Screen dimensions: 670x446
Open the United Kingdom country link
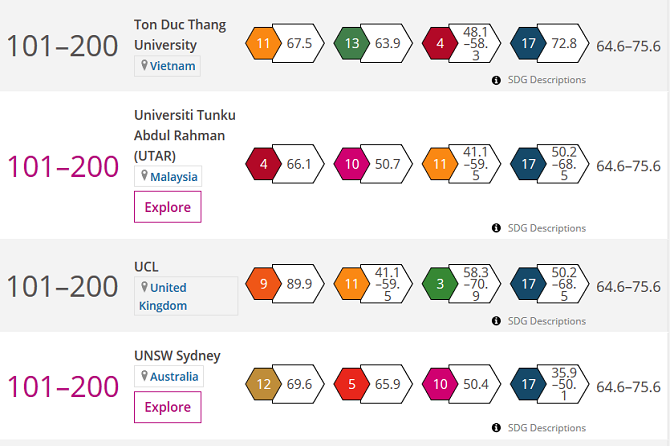(x=164, y=296)
